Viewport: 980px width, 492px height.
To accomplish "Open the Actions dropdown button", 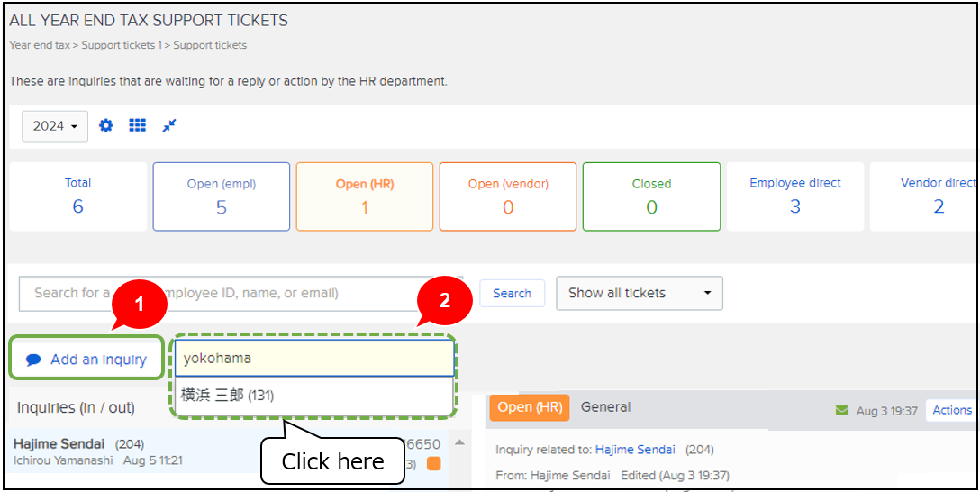I will tap(951, 410).
